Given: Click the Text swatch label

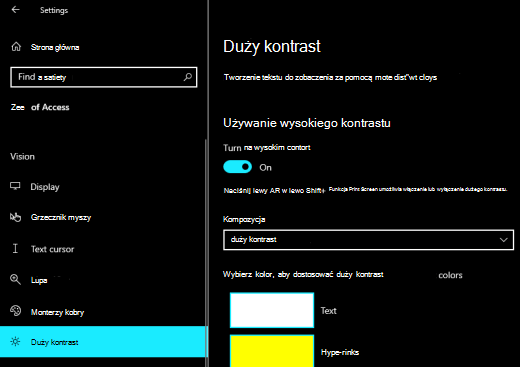Looking at the screenshot, I should point(328,311).
